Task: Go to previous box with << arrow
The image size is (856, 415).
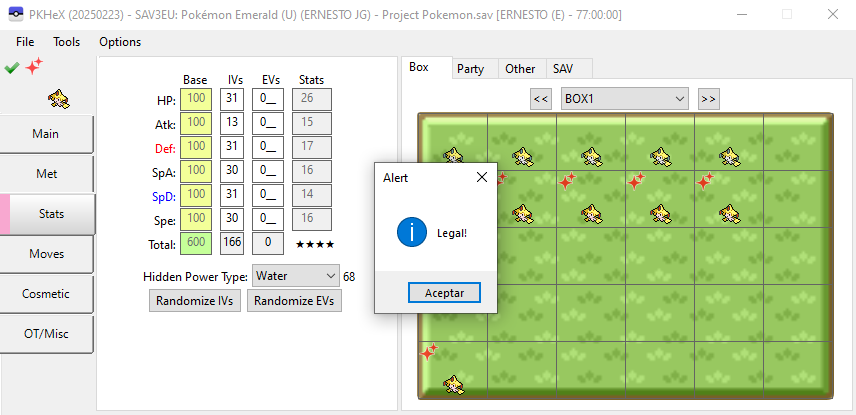Action: [x=541, y=98]
